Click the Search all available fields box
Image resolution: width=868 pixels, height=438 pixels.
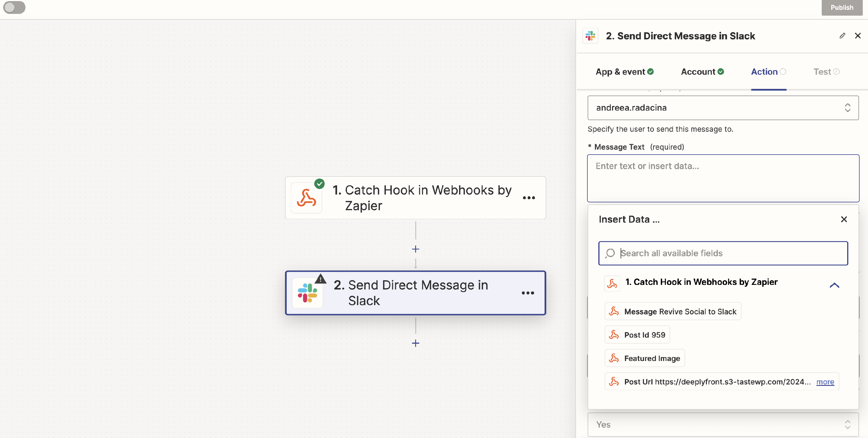tap(723, 253)
